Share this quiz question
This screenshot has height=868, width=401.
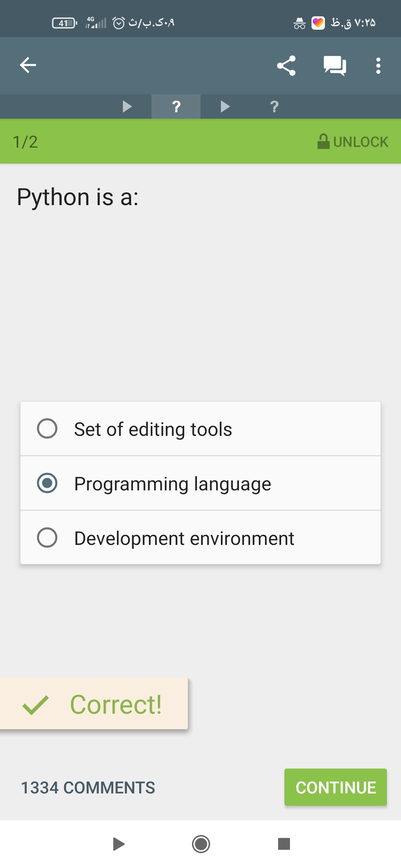[286, 66]
